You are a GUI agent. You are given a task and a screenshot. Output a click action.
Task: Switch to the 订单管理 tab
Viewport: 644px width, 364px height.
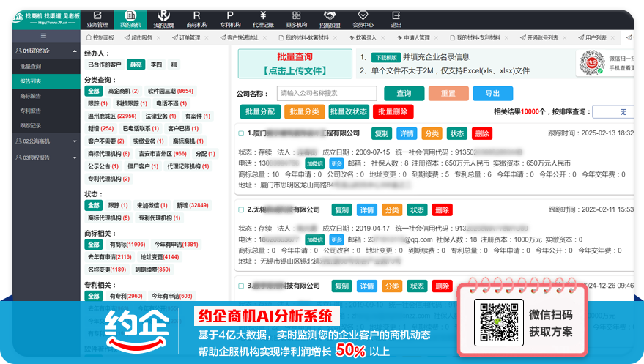[x=186, y=38]
